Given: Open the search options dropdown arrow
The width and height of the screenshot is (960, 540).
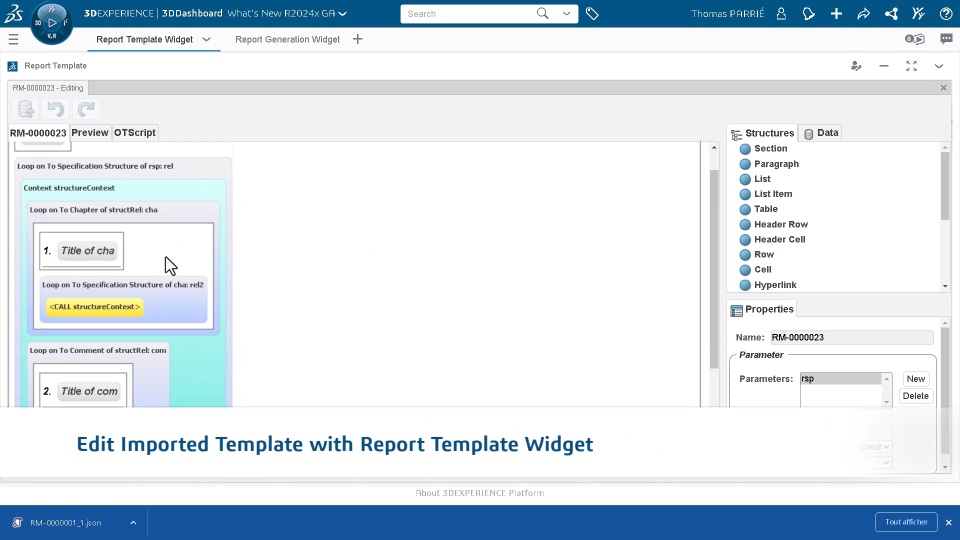Looking at the screenshot, I should (x=566, y=13).
